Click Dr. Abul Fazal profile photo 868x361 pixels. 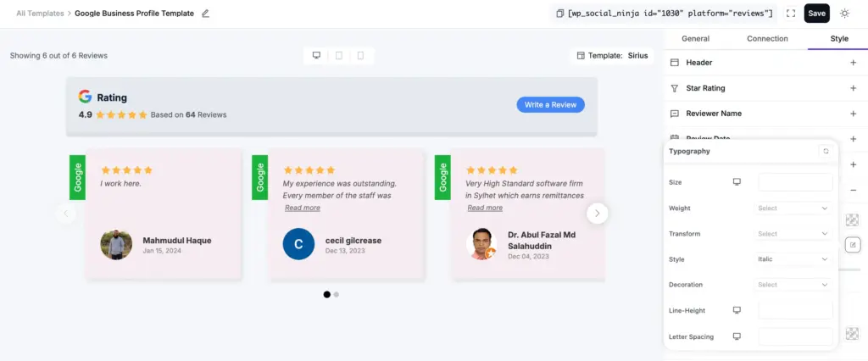coord(481,244)
